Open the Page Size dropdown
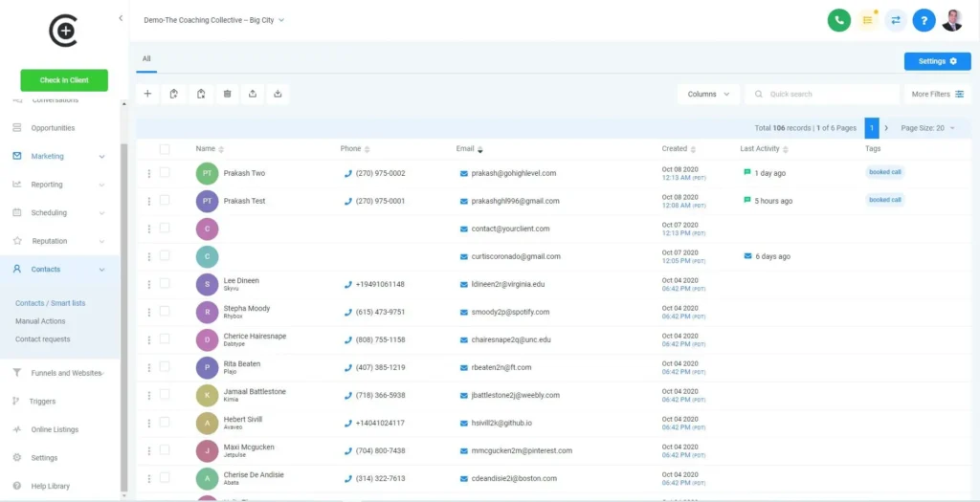The image size is (980, 502). (927, 128)
